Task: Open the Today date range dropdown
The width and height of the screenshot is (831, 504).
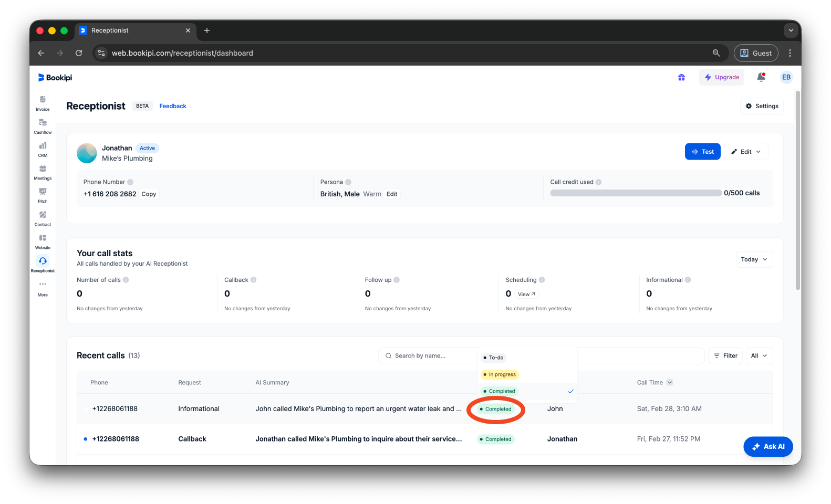Action: tap(754, 259)
